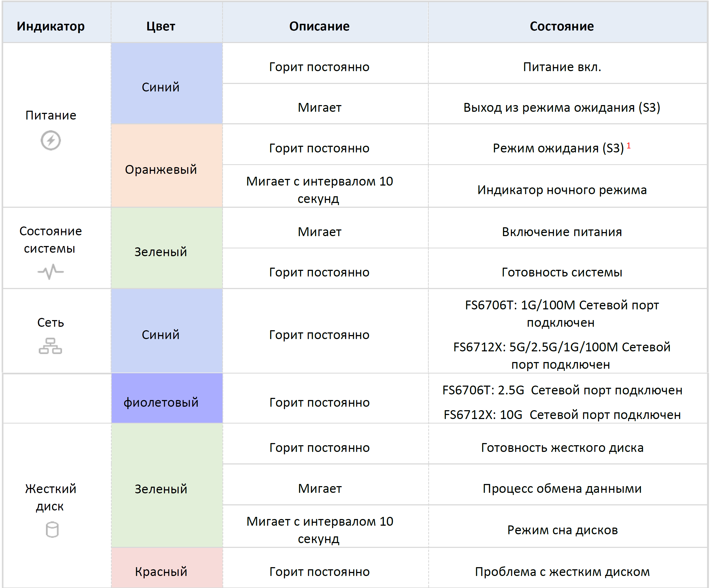Screen dimensions: 710x588
Task: Select the Оранжевый orange color cell
Action: [x=161, y=170]
